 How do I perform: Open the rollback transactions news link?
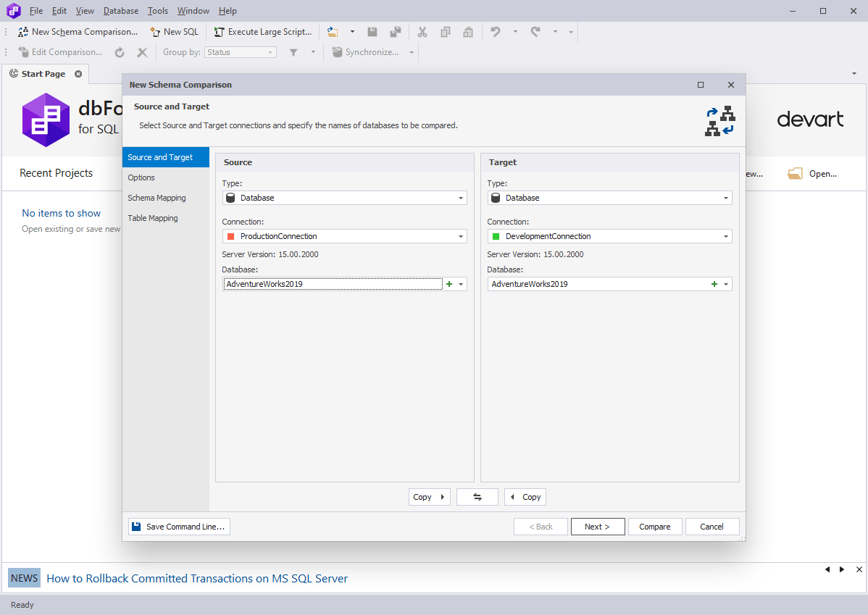pyautogui.click(x=197, y=579)
